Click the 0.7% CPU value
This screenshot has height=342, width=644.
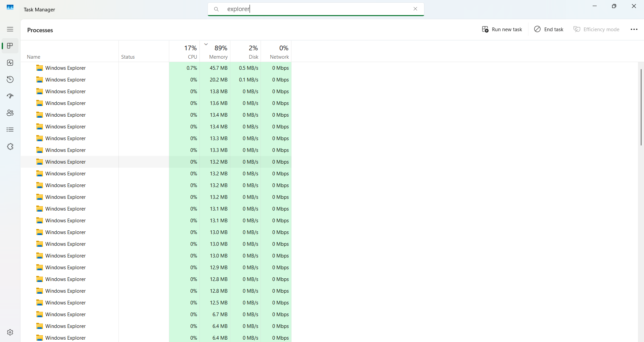192,68
